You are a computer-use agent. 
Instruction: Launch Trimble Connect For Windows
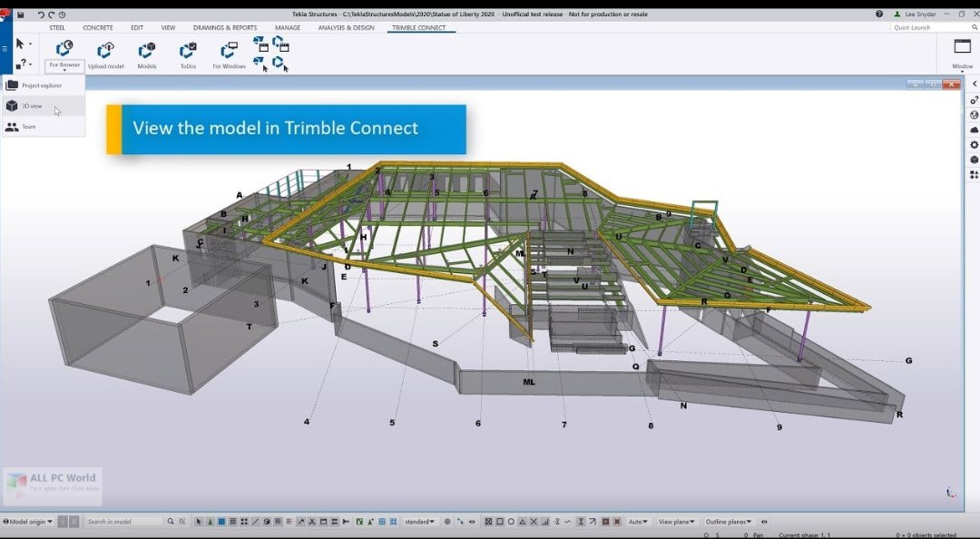(228, 53)
